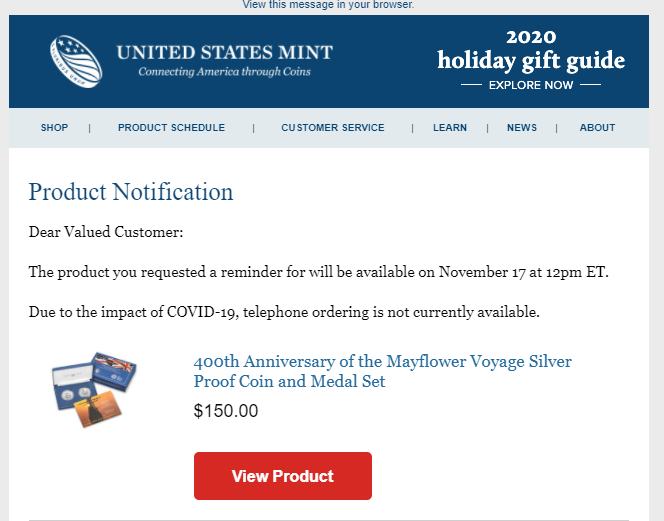The image size is (664, 521).
Task: Click the $150.00 price text
Action: (225, 411)
